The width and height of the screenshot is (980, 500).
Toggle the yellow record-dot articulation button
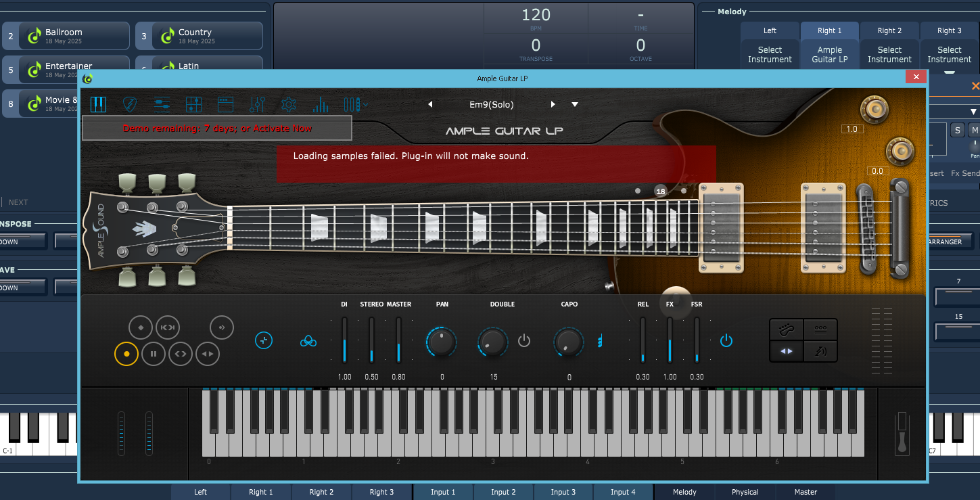126,353
